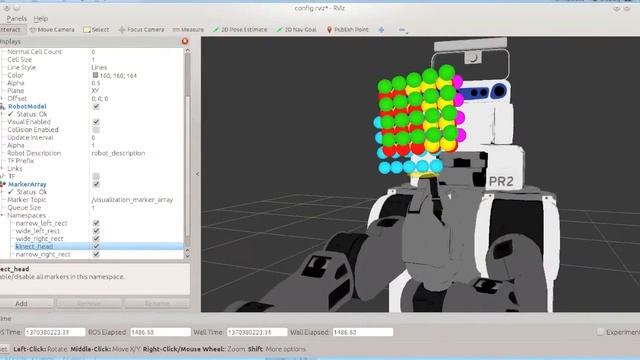Click the Add display button
This screenshot has width=640, height=360.
click(x=26, y=303)
